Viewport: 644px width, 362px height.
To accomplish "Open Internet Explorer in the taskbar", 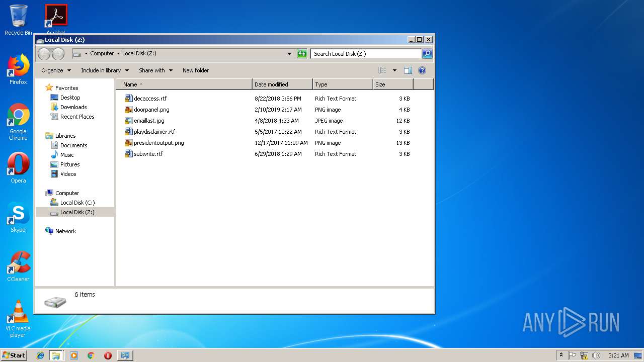I will 40,355.
